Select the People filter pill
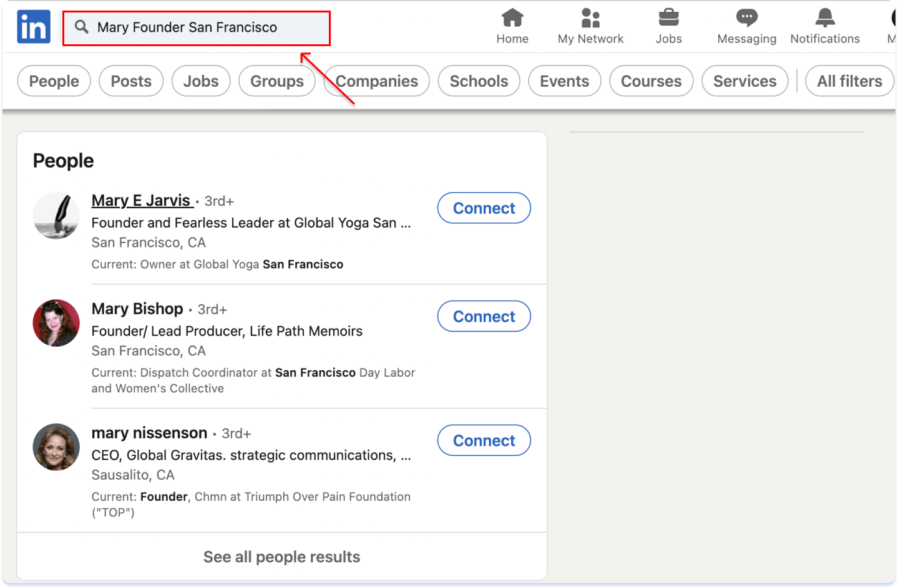 54,80
